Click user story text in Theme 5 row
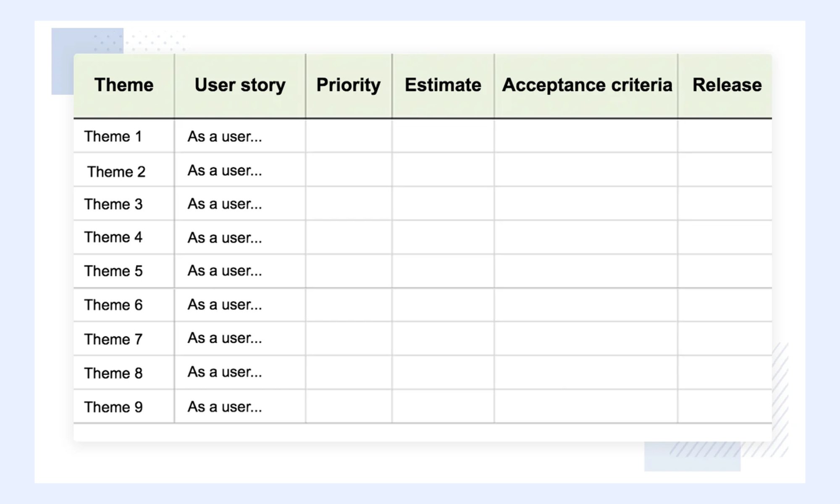 [225, 271]
